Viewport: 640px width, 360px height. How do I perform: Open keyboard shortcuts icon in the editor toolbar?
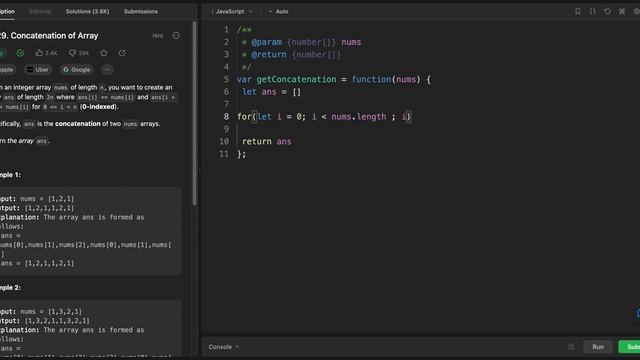pyautogui.click(x=622, y=11)
